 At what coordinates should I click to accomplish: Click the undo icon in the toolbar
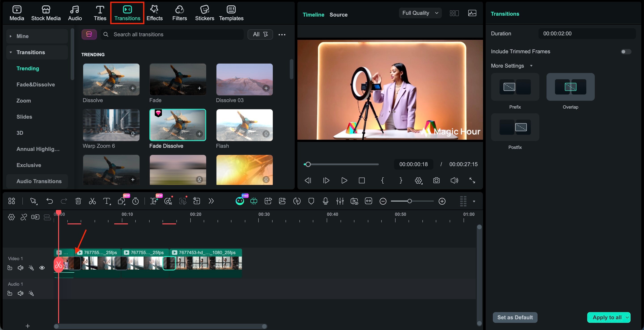[49, 201]
